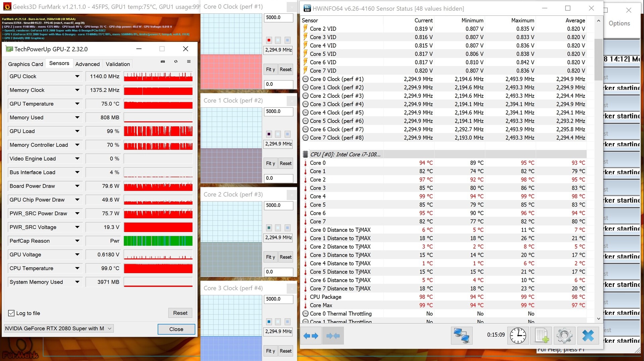This screenshot has width=644, height=361.
Task: Click the HWiNFO scrollbar down arrow
Action: coord(599,318)
